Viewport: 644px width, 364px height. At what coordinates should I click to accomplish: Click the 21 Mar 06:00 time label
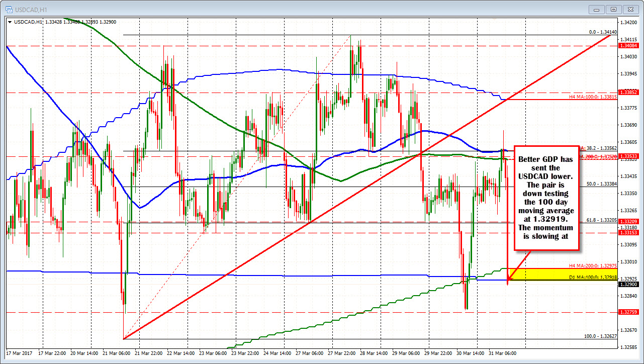(116, 353)
